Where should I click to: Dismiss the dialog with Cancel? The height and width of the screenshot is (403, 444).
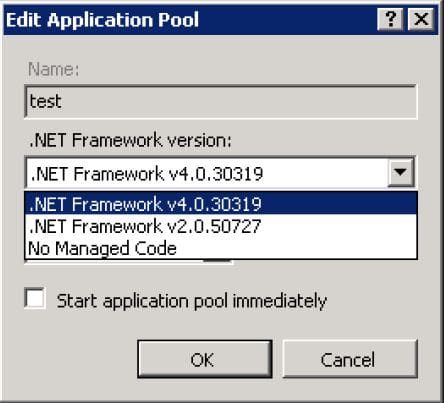click(350, 359)
